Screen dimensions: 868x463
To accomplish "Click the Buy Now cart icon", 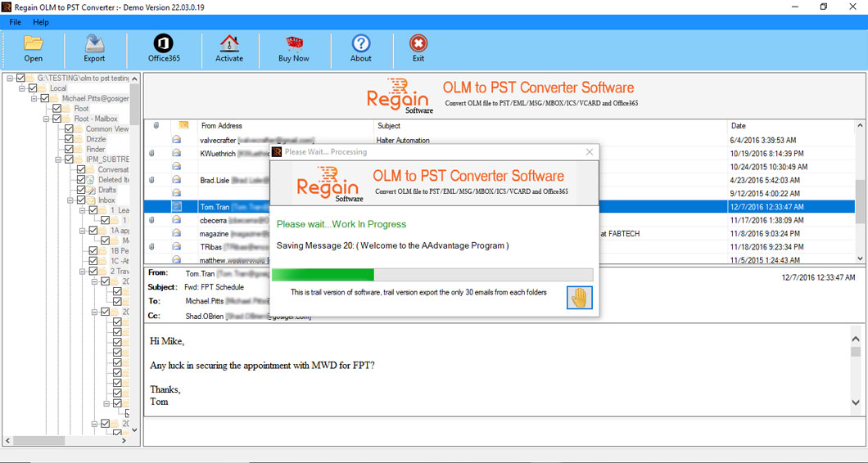I will pos(294,43).
